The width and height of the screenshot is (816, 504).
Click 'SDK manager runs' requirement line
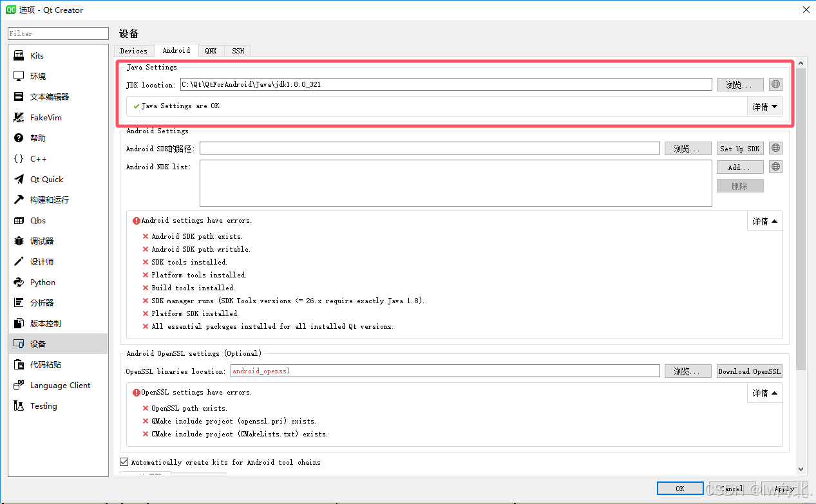(x=288, y=301)
